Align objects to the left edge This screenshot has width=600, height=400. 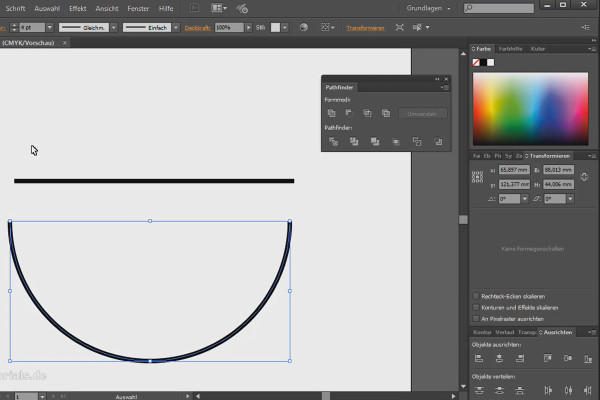coord(477,358)
